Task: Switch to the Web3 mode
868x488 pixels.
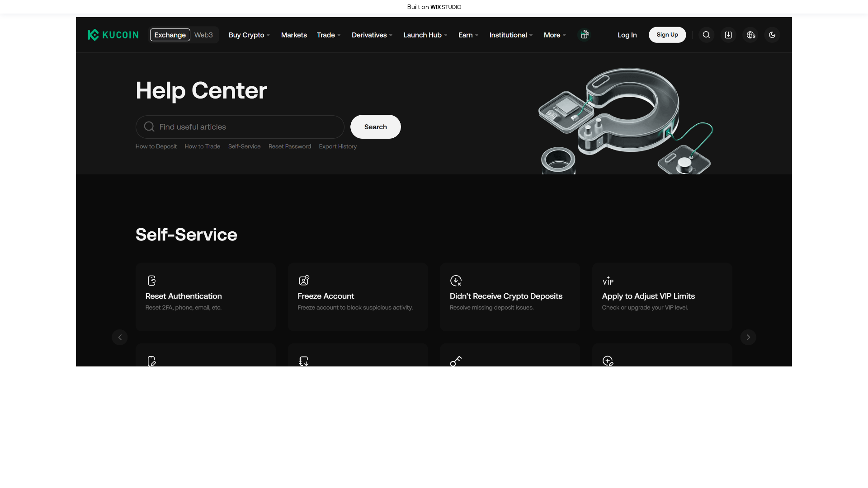Action: pos(203,35)
